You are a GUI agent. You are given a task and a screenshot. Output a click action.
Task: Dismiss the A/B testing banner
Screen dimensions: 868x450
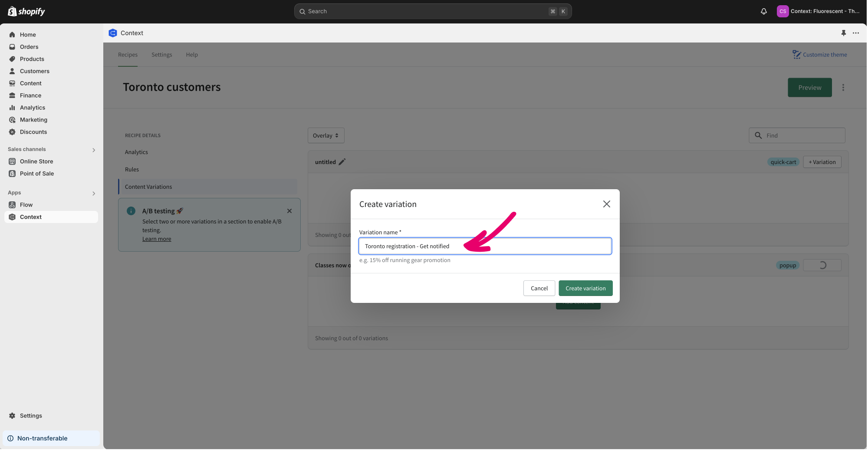[289, 211]
